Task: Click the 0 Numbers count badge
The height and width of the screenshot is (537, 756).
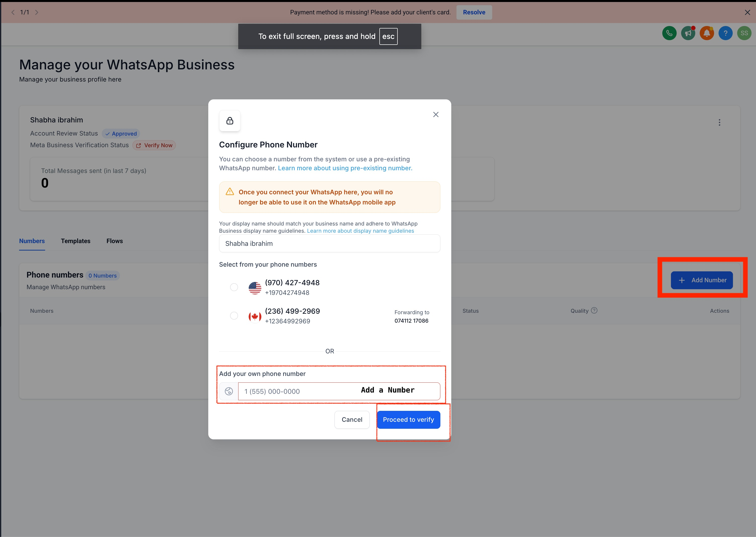Action: tap(103, 276)
